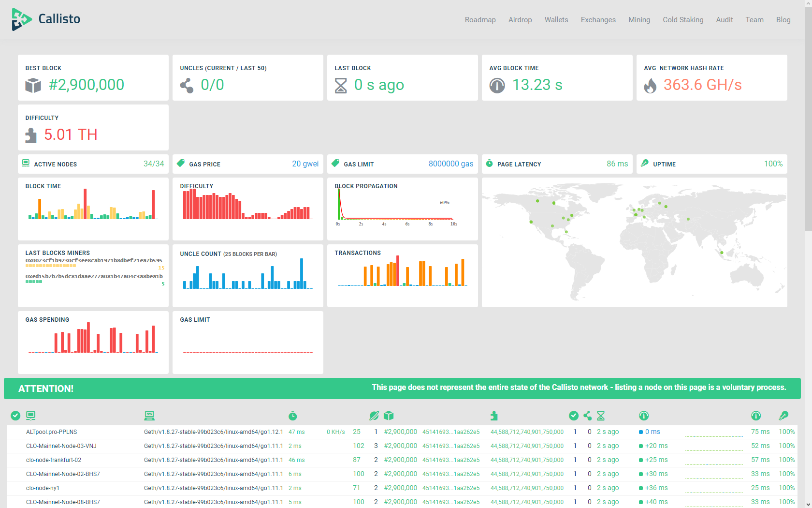Click the Active Nodes monitor icon
Screen dimensions: 812x508
[x=26, y=164]
